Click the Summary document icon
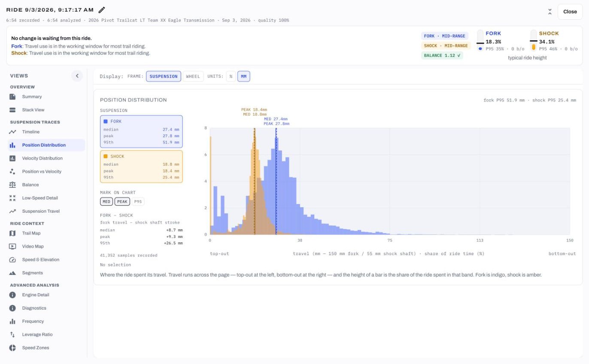The height and width of the screenshot is (364, 589). (12, 97)
